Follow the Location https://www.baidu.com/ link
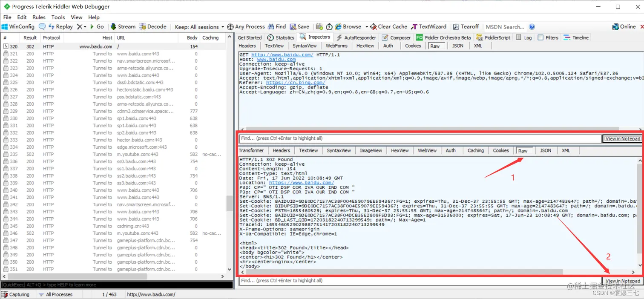The width and height of the screenshot is (644, 299). tap(302, 183)
